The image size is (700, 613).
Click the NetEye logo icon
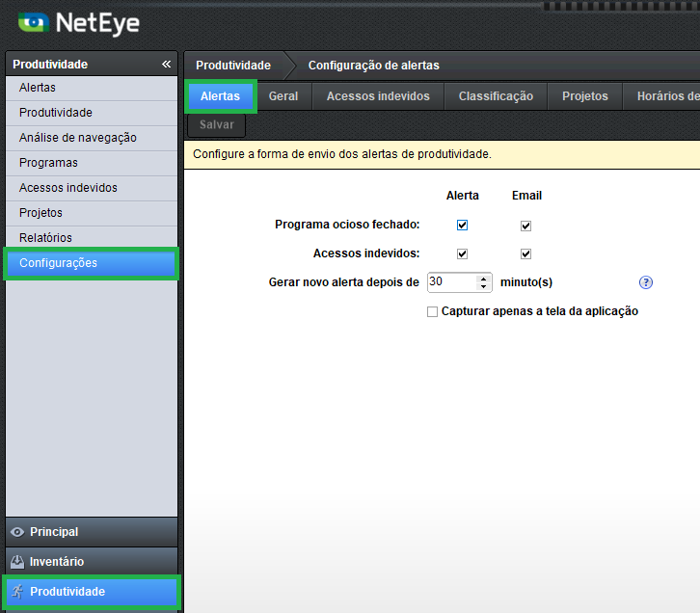point(33,21)
